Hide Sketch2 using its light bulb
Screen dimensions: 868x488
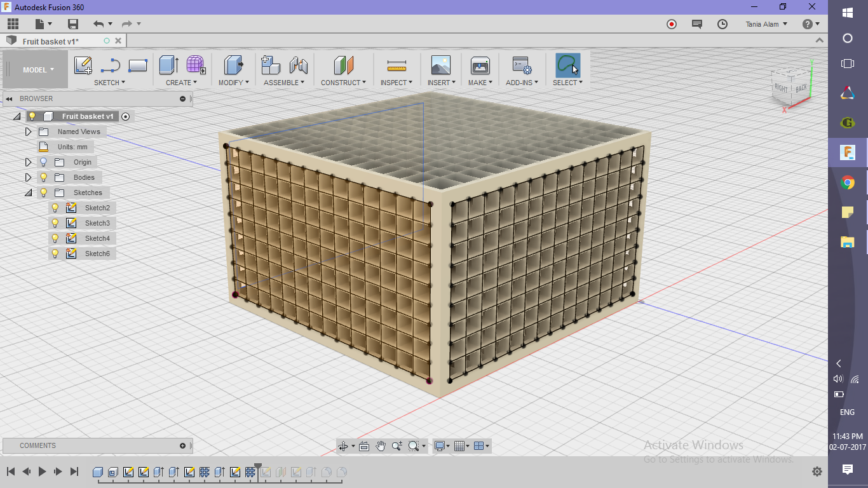coord(55,208)
